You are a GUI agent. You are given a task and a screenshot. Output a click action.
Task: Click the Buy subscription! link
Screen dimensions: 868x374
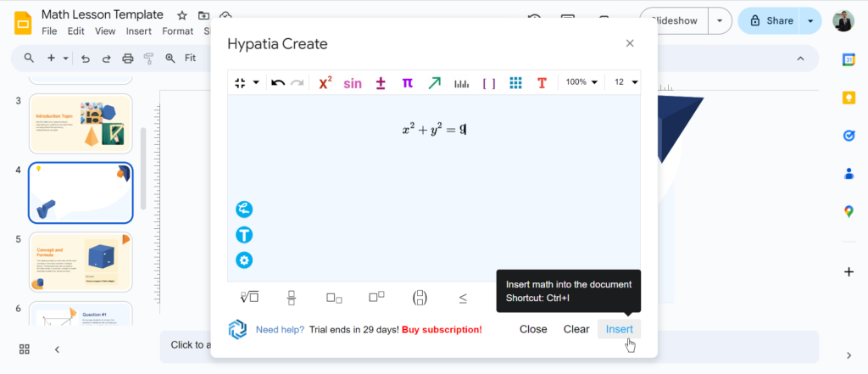coord(442,329)
